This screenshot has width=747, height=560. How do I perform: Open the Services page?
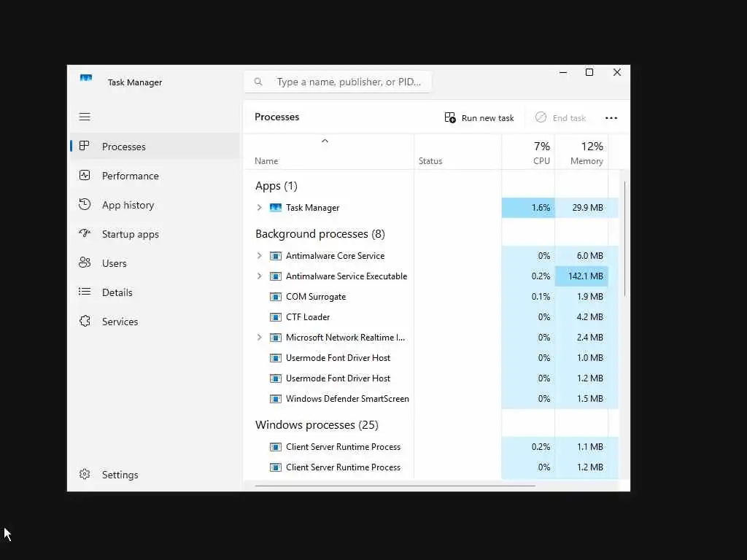point(155,322)
